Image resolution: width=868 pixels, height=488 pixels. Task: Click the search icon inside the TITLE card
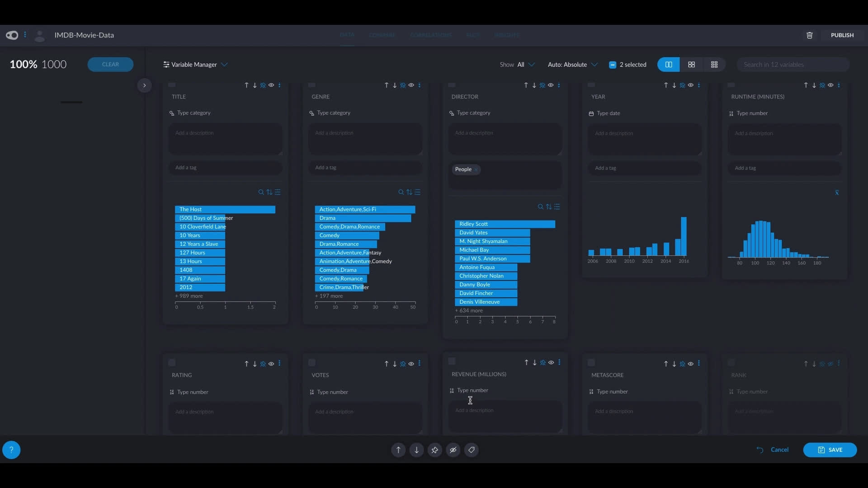point(261,192)
